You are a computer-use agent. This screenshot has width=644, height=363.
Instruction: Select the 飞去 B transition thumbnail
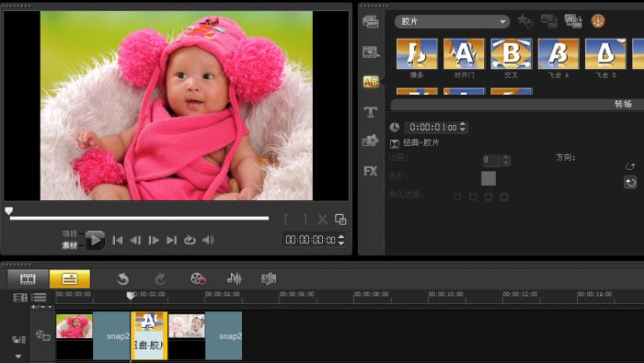pos(605,53)
